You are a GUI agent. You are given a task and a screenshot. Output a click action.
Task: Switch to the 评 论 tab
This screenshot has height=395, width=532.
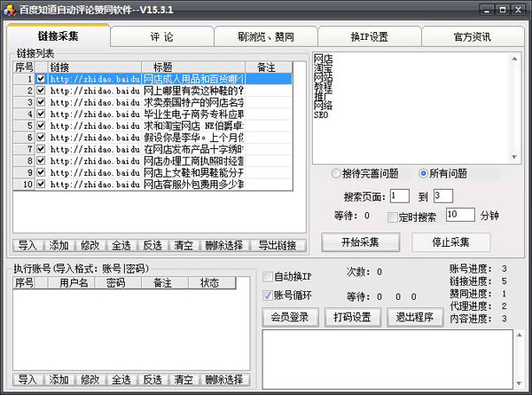(162, 36)
